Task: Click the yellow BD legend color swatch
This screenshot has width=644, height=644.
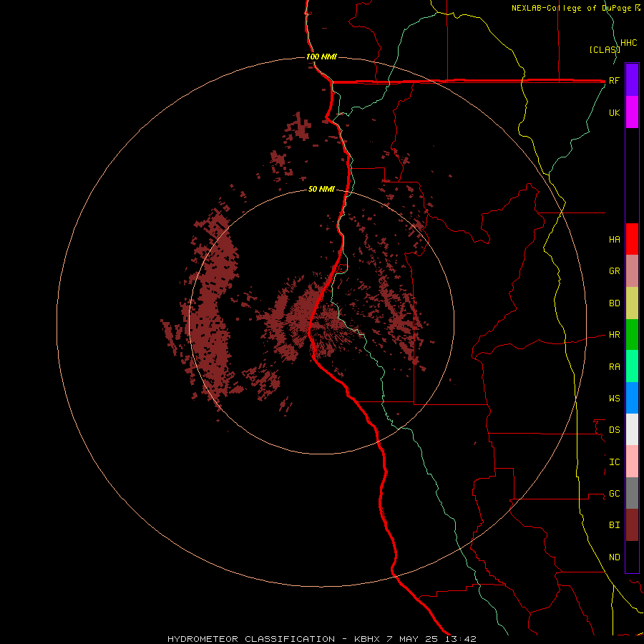Action: pyautogui.click(x=632, y=303)
